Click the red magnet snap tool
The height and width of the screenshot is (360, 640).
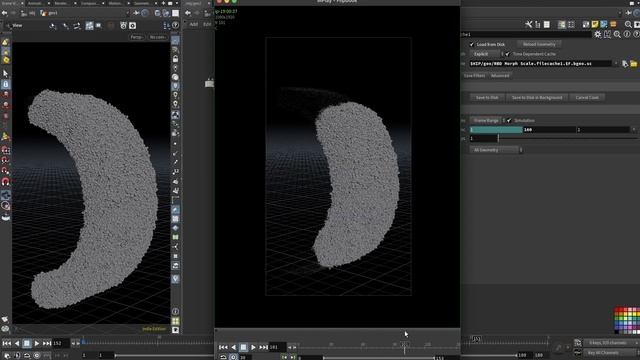point(5,182)
